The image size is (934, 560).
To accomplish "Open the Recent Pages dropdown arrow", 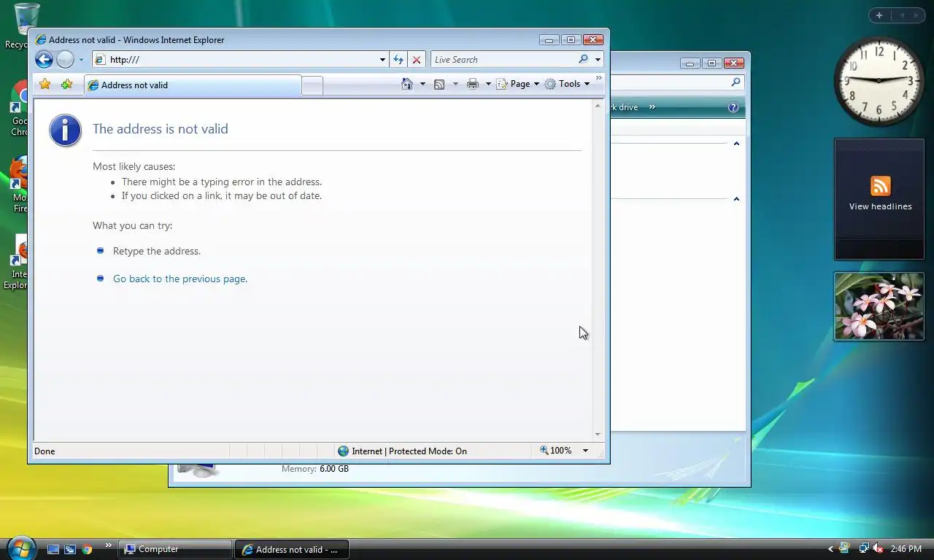I will [x=81, y=60].
